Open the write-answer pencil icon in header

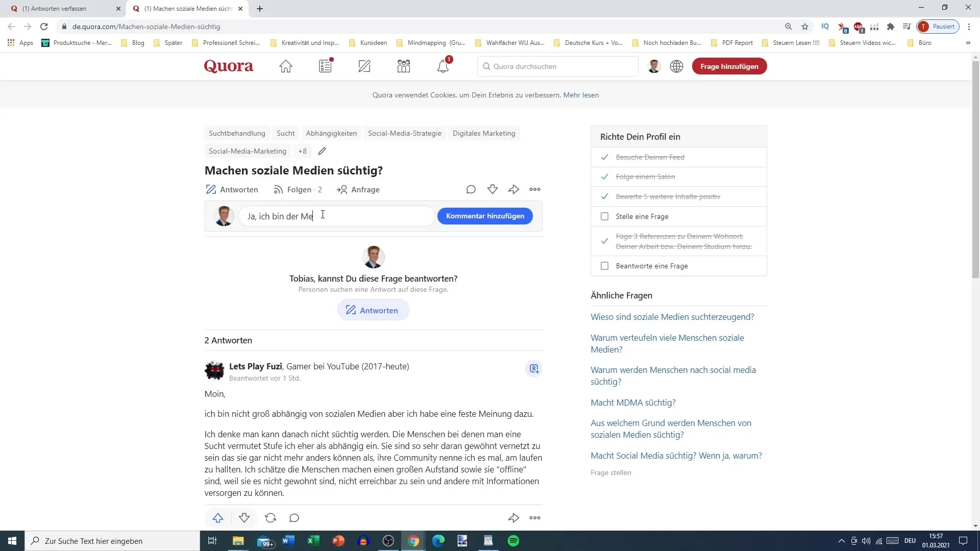[x=364, y=66]
